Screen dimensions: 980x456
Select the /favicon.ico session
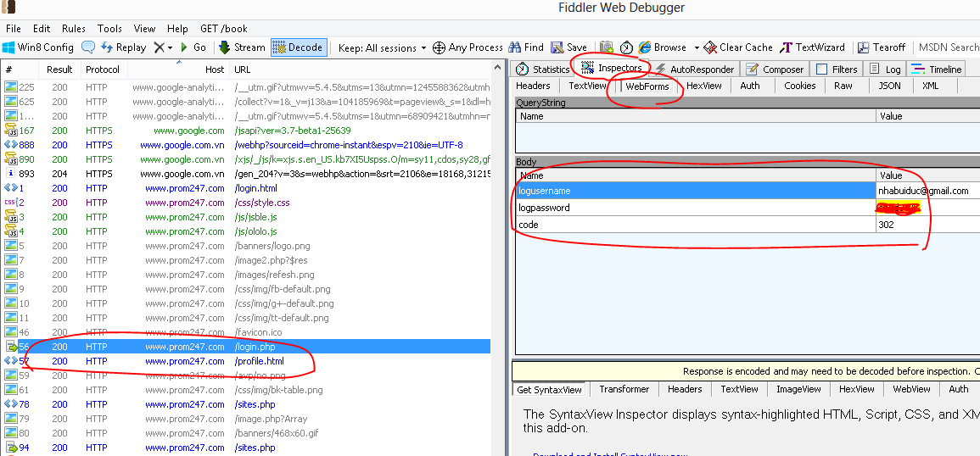(x=247, y=332)
